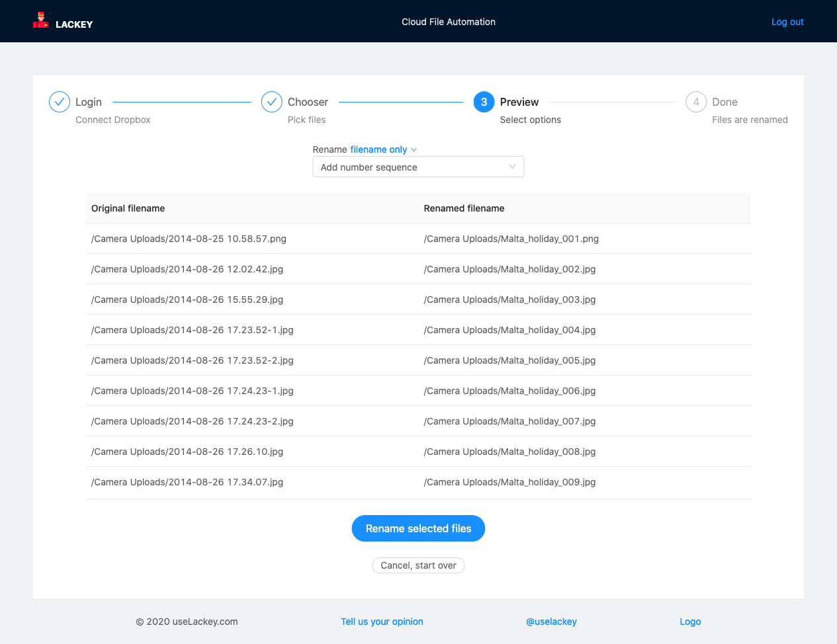Select the Preview step label
Screen dimensions: 837x644
[519, 102]
